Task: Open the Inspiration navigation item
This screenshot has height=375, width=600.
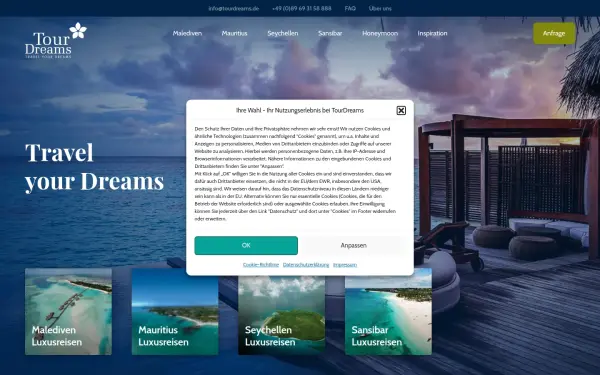Action: tap(432, 33)
